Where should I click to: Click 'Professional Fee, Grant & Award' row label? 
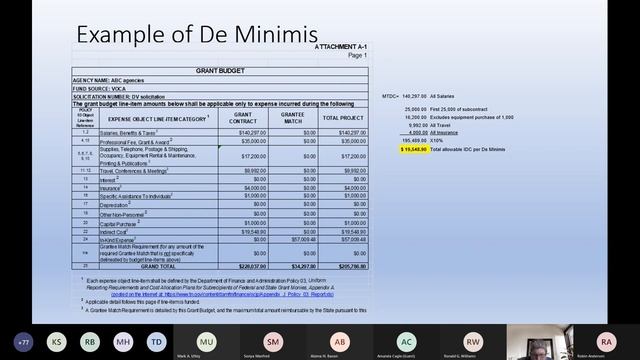(135, 142)
